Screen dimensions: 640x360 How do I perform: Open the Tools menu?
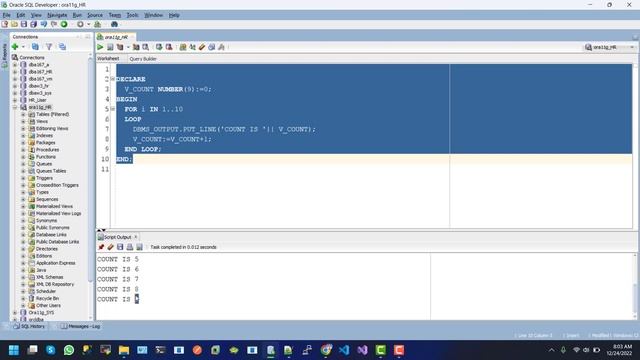point(132,15)
